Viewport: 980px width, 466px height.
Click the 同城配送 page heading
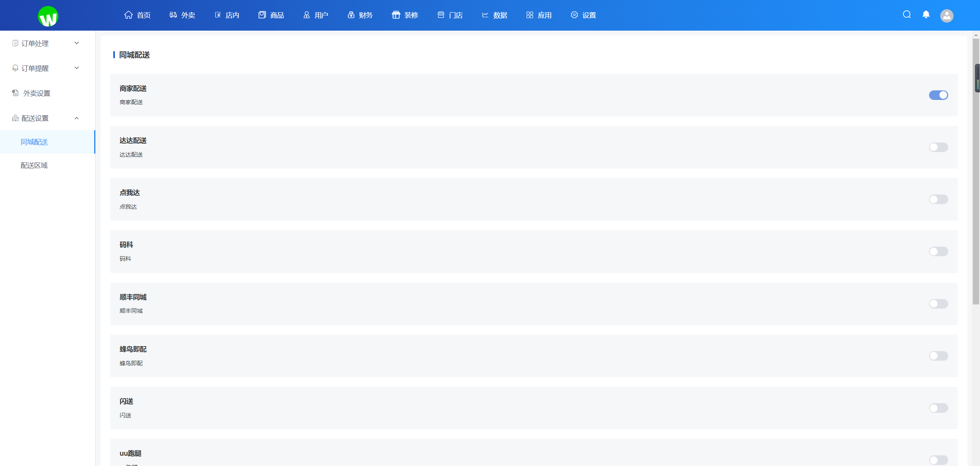(134, 55)
